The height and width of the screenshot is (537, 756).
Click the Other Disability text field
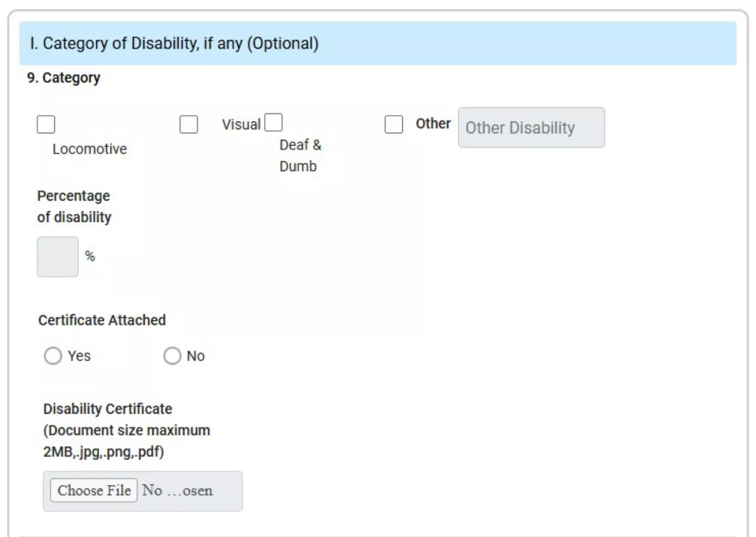[x=530, y=127]
